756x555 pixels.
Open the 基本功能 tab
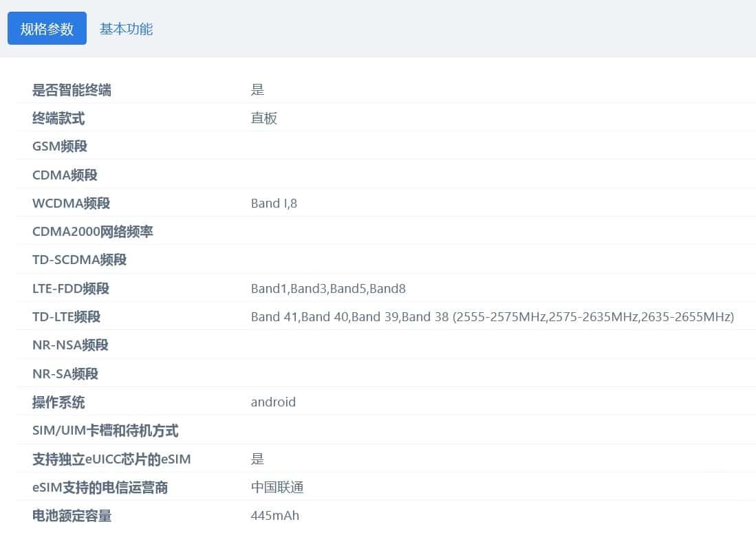pyautogui.click(x=126, y=29)
